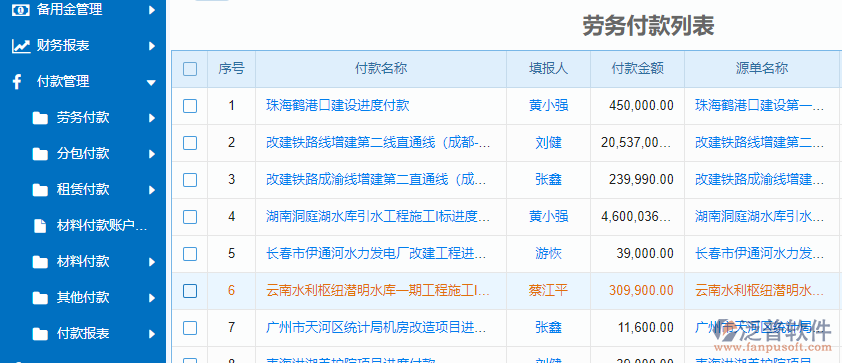
Task: Click the folder icon for 其他付款
Action: (x=40, y=298)
